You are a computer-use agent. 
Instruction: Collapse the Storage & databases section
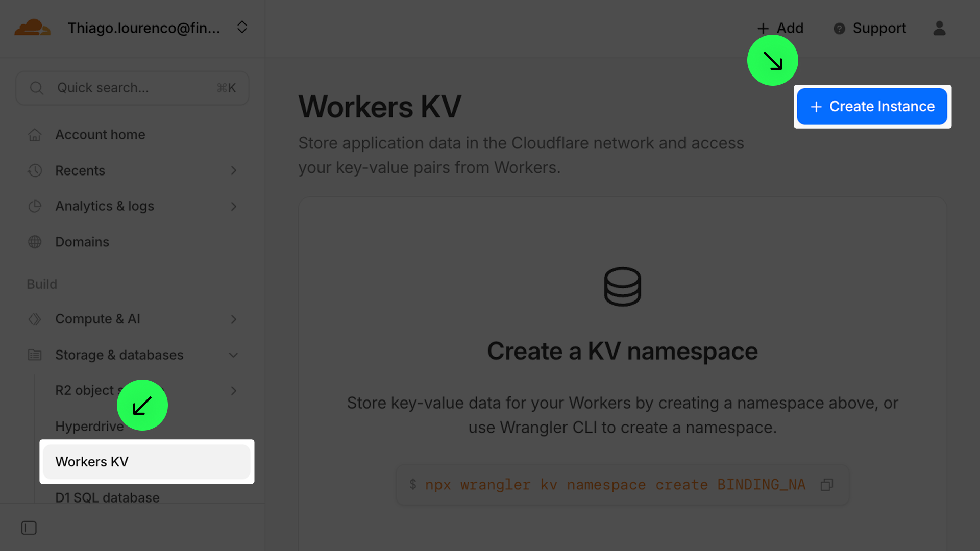tap(234, 355)
